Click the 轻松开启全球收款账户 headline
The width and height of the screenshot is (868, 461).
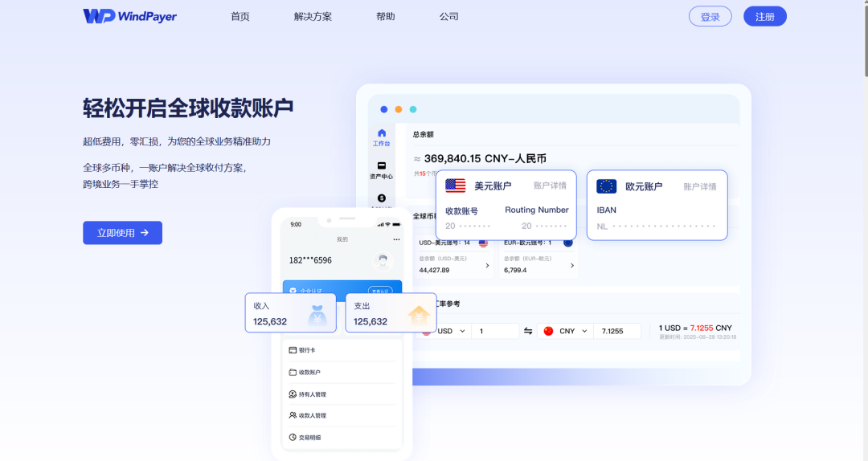click(188, 108)
